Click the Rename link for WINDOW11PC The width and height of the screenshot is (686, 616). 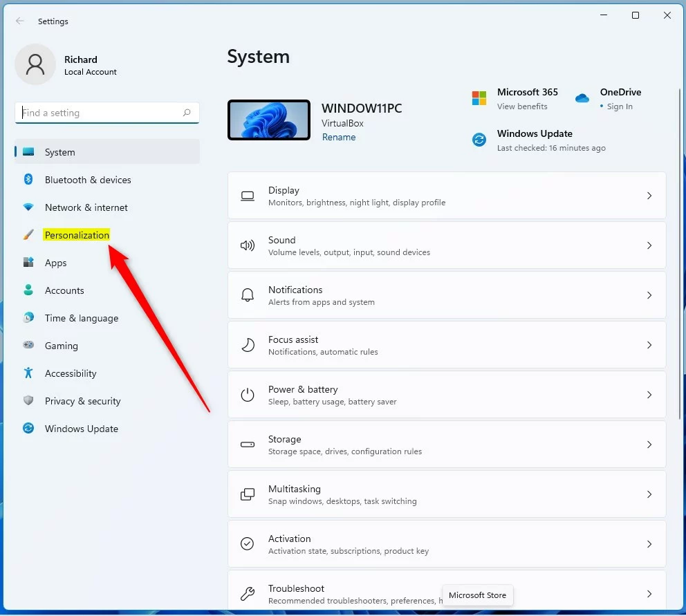click(x=339, y=137)
